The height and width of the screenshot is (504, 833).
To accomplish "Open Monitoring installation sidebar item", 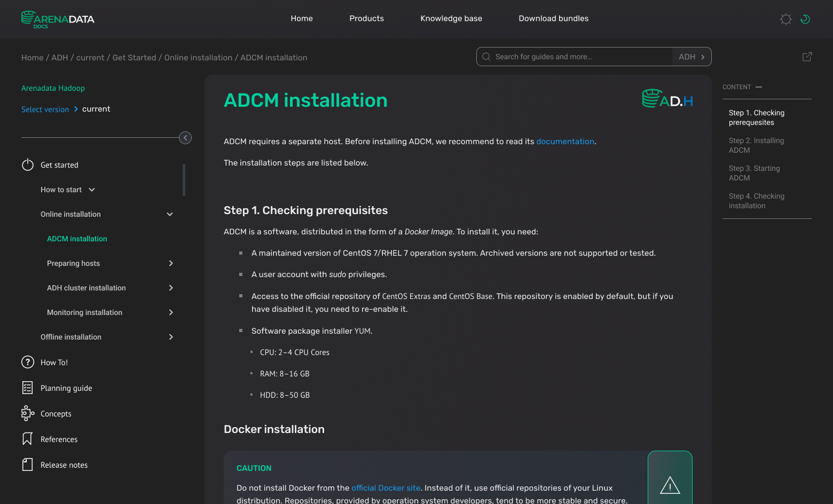I will [84, 312].
